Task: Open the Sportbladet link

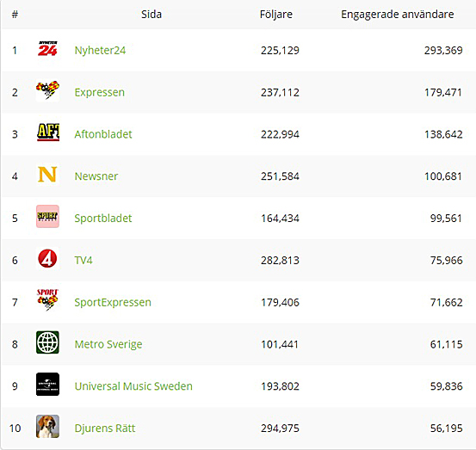Action: click(103, 219)
